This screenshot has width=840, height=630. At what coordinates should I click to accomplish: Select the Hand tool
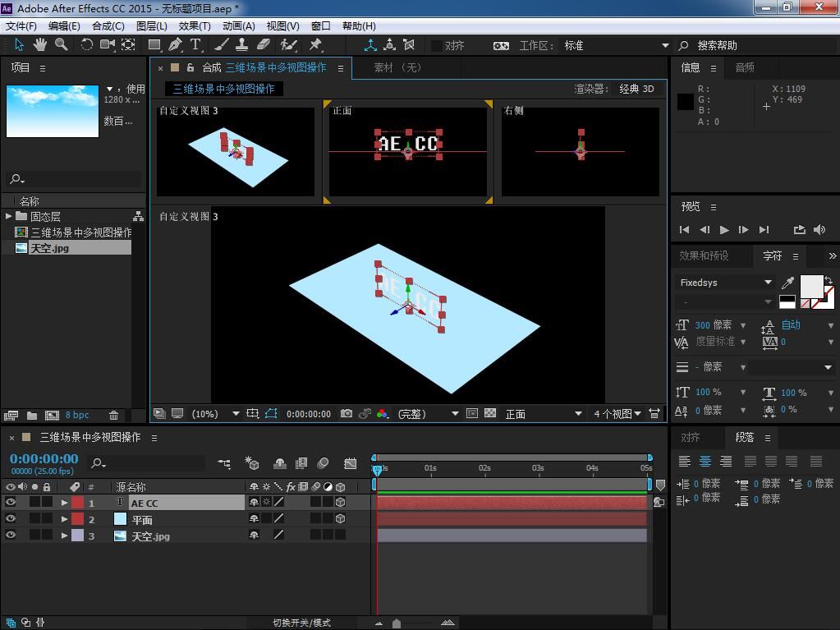39,45
